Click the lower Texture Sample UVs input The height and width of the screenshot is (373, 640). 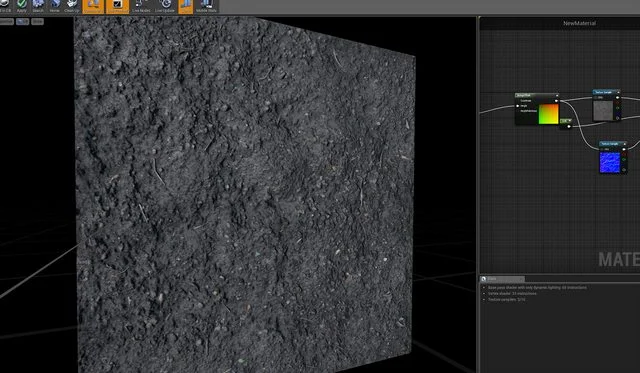tap(605, 149)
